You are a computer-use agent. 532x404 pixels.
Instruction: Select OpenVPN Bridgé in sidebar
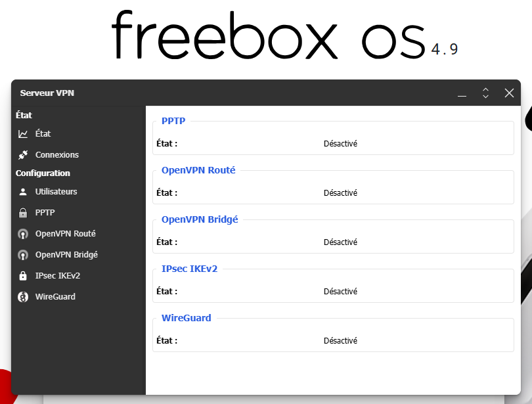78,255
